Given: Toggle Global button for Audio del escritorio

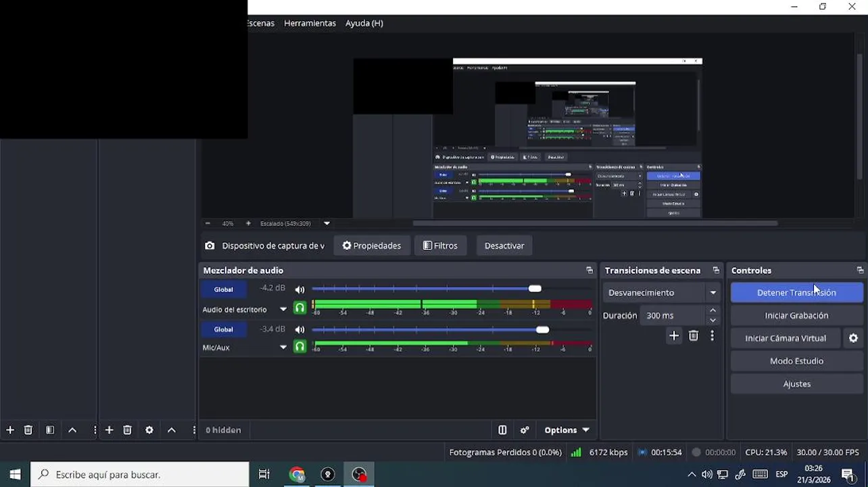Looking at the screenshot, I should [224, 289].
